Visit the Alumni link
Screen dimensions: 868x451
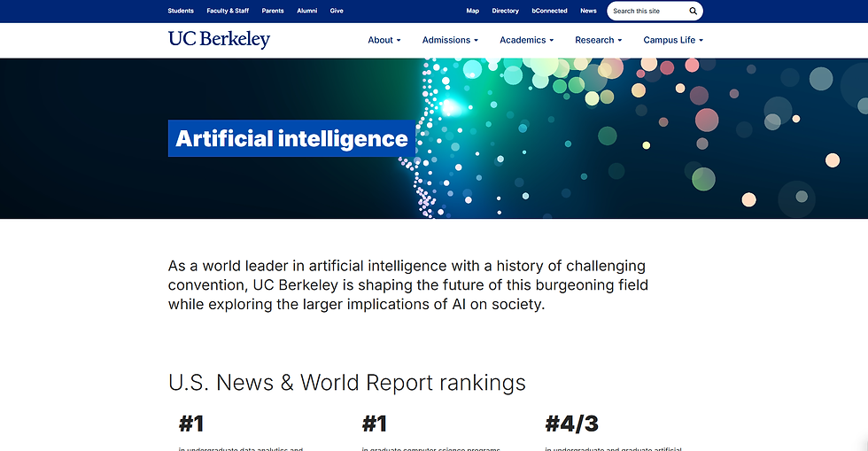(306, 11)
